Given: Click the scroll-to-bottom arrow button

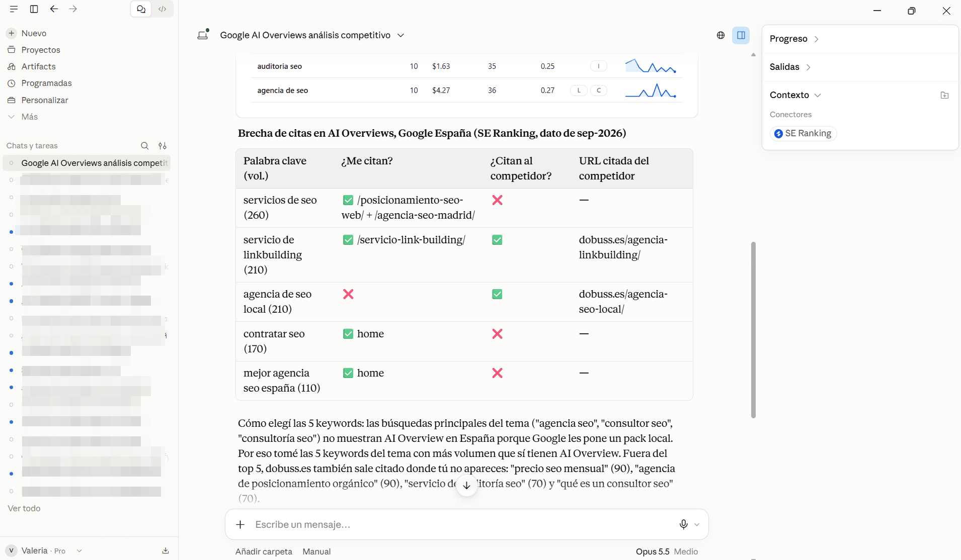Looking at the screenshot, I should (x=466, y=485).
